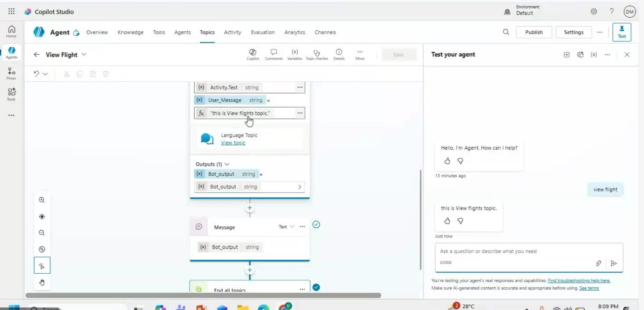Click the search magnifier icon beside Publish
The width and height of the screenshot is (644, 310).
pyautogui.click(x=506, y=32)
